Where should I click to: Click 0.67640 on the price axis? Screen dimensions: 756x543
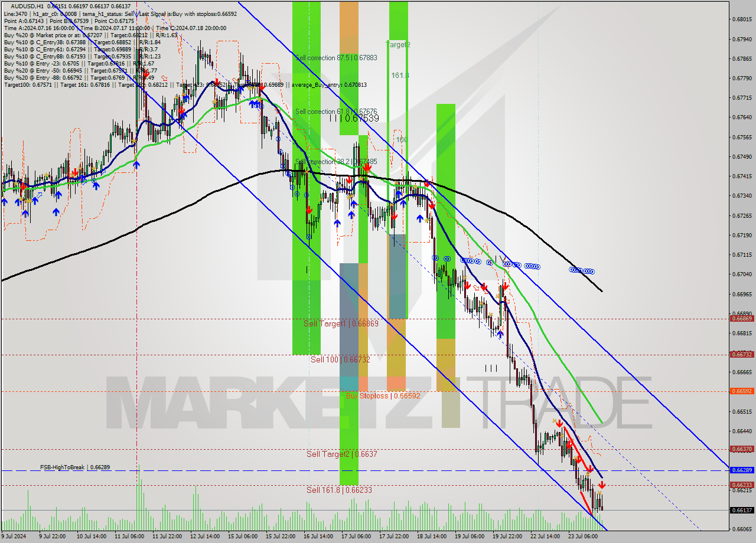pyautogui.click(x=742, y=117)
